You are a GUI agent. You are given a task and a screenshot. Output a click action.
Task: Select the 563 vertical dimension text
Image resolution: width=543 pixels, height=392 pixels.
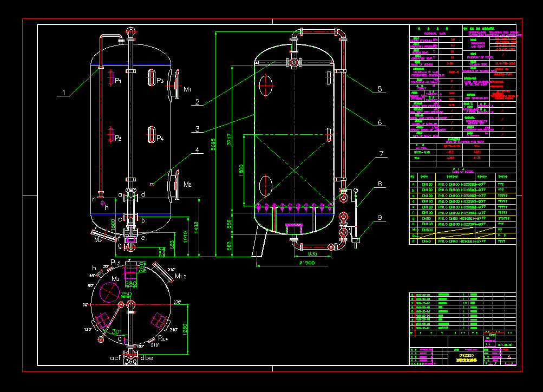coord(229,246)
